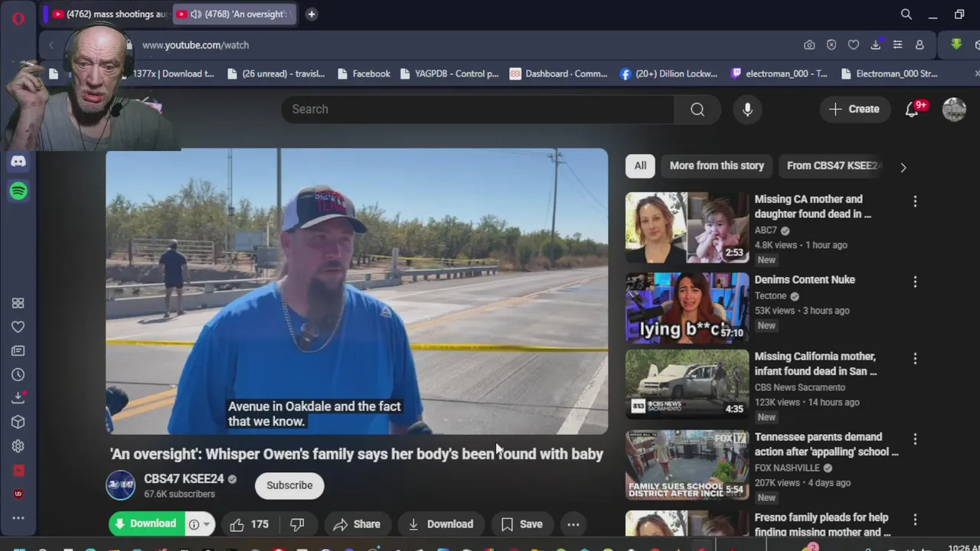Image resolution: width=980 pixels, height=551 pixels.
Task: Search with voice microphone button
Action: (748, 109)
